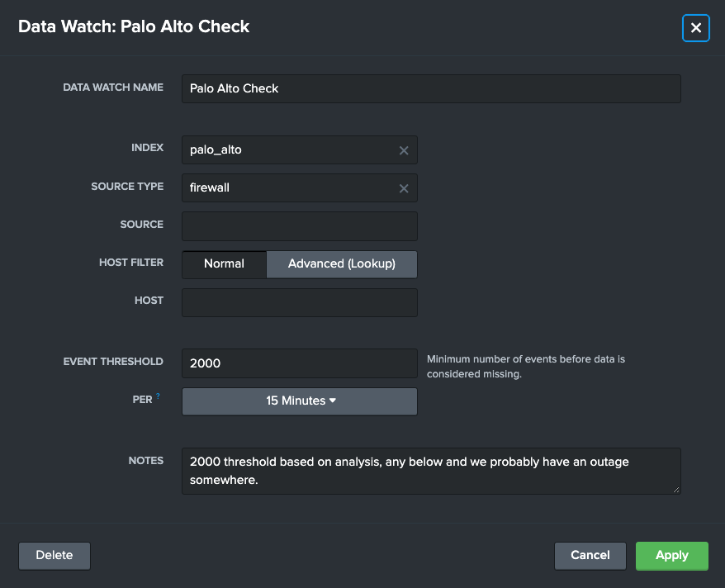Clear the firewall source type value
725x588 pixels.
404,188
